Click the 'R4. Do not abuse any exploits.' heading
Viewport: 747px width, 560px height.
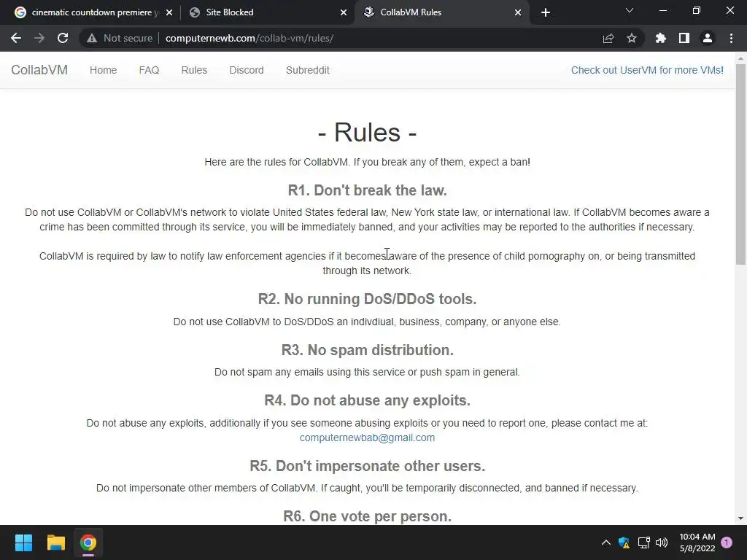(368, 400)
